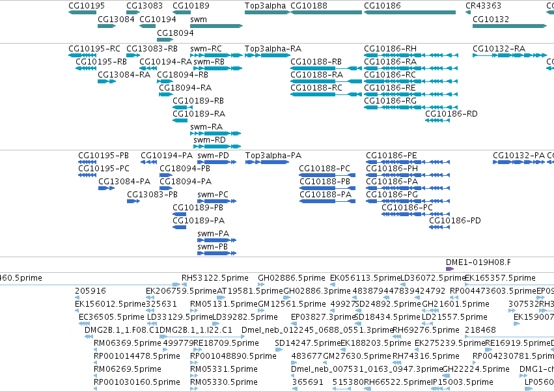Select transcript CG10186-RH
The height and width of the screenshot is (392, 554).
pyautogui.click(x=390, y=48)
